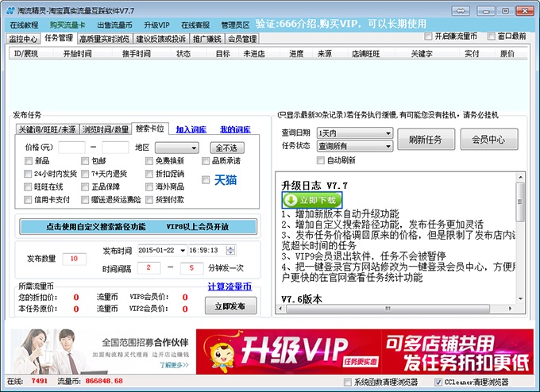The height and width of the screenshot is (392, 540).
Task: Click the maximum price input field
Action: pos(115,148)
